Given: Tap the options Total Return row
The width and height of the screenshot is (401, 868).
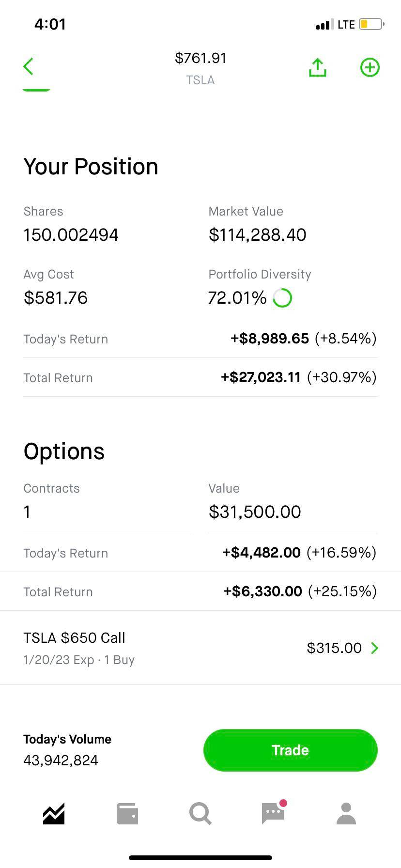Looking at the screenshot, I should [200, 591].
